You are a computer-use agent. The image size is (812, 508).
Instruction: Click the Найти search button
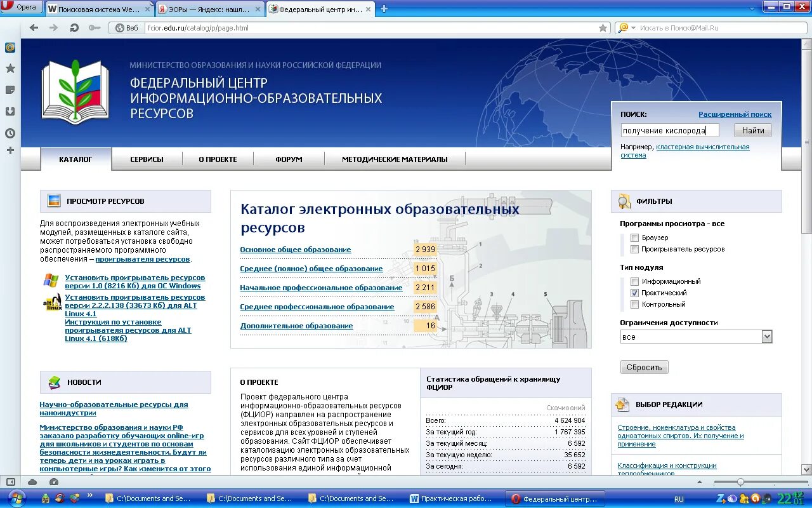(x=753, y=130)
